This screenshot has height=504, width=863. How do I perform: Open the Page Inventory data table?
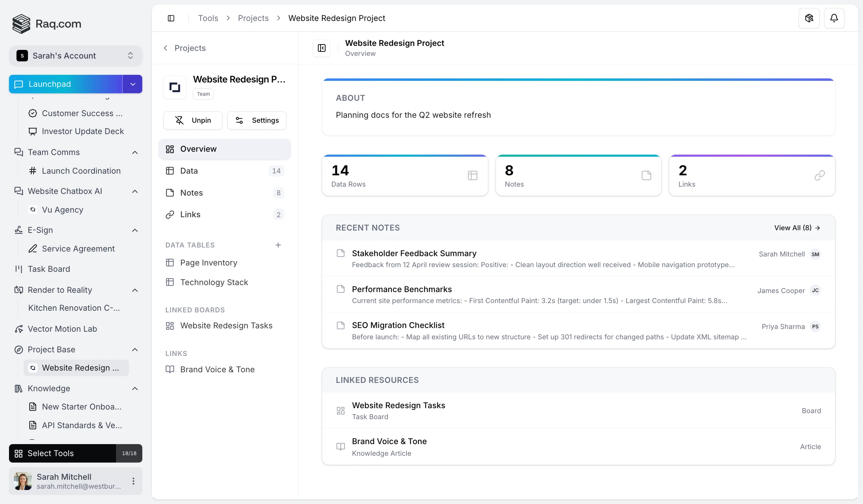(x=208, y=262)
